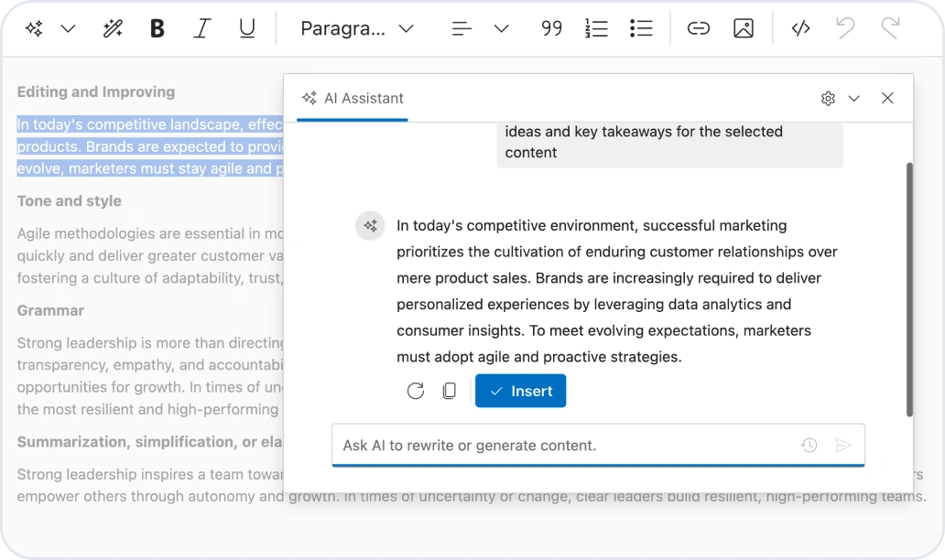Expand the AI Assistant toolbar dropdown arrow
This screenshot has width=945, height=560.
coord(68,28)
